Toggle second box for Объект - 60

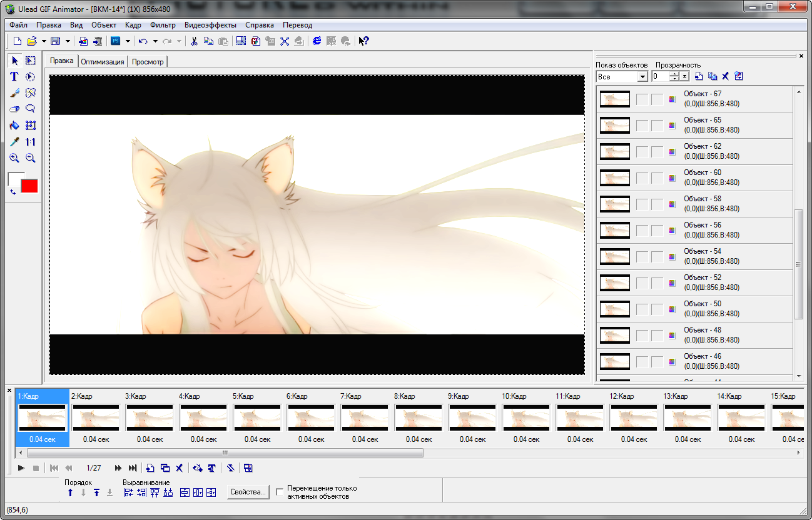[x=657, y=177]
